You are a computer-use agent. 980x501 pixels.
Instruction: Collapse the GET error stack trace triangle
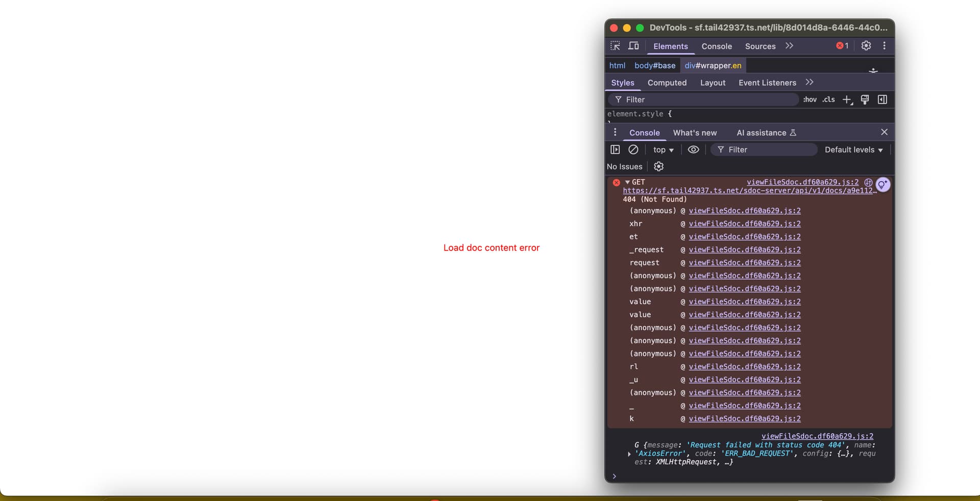pyautogui.click(x=627, y=182)
